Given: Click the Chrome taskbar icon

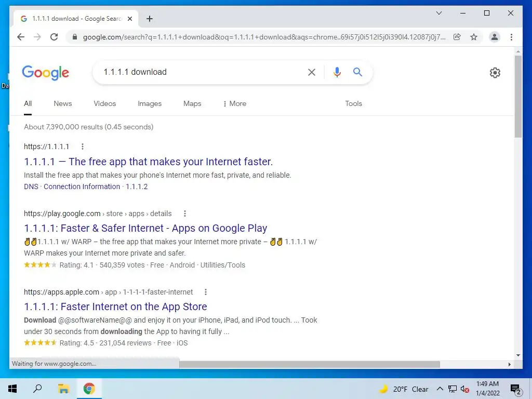Looking at the screenshot, I should (89, 389).
